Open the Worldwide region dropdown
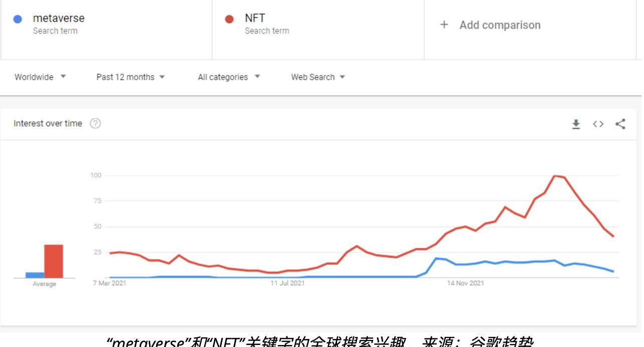644x347 pixels. point(40,77)
